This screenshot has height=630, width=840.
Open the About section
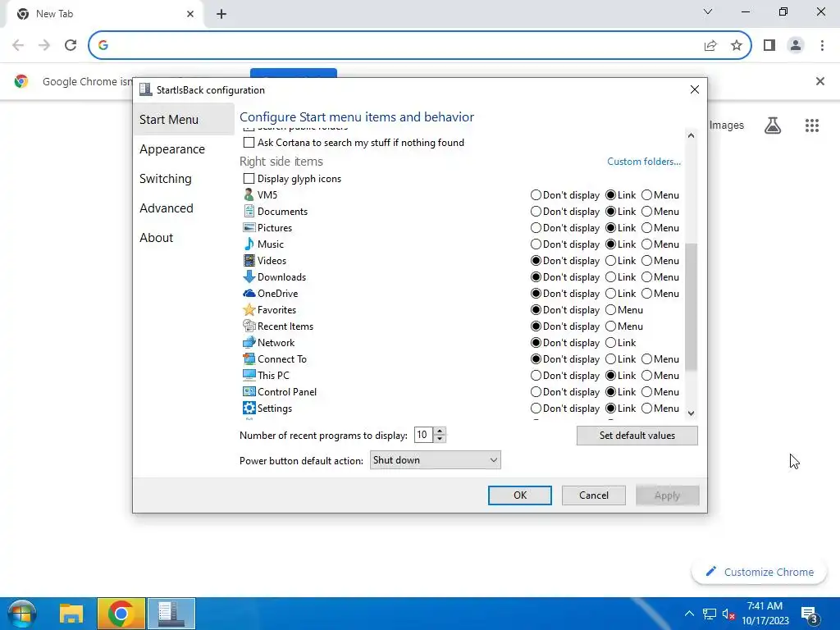point(156,237)
